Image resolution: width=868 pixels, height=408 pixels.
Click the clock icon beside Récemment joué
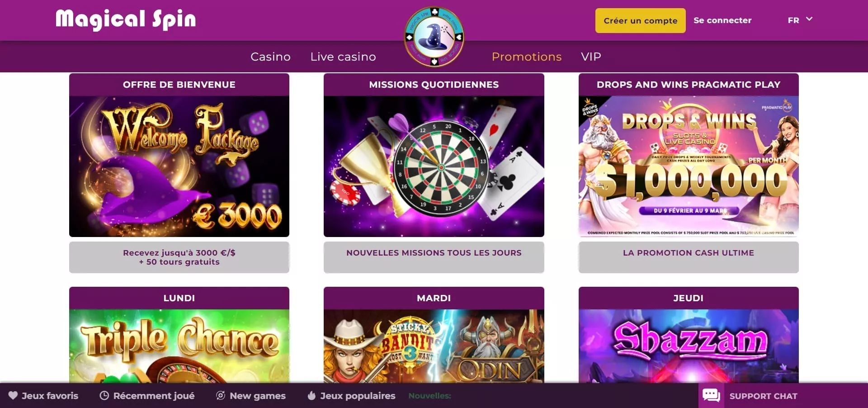(104, 396)
